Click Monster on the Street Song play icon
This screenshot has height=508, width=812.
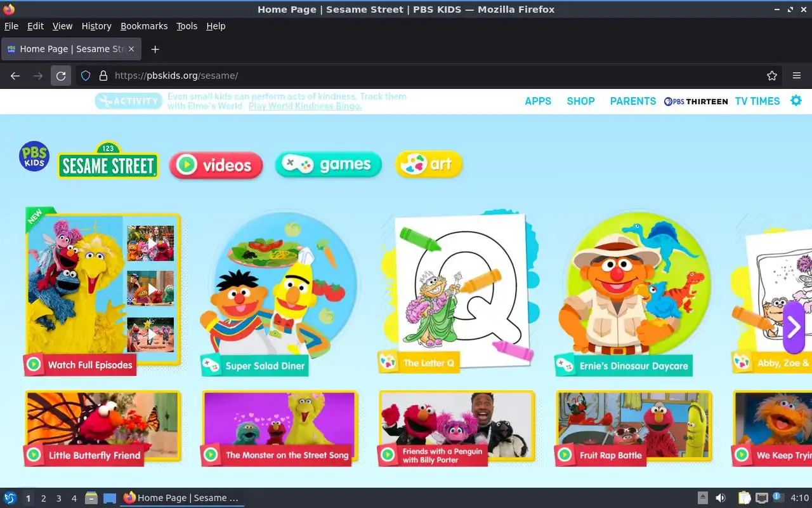pos(211,455)
